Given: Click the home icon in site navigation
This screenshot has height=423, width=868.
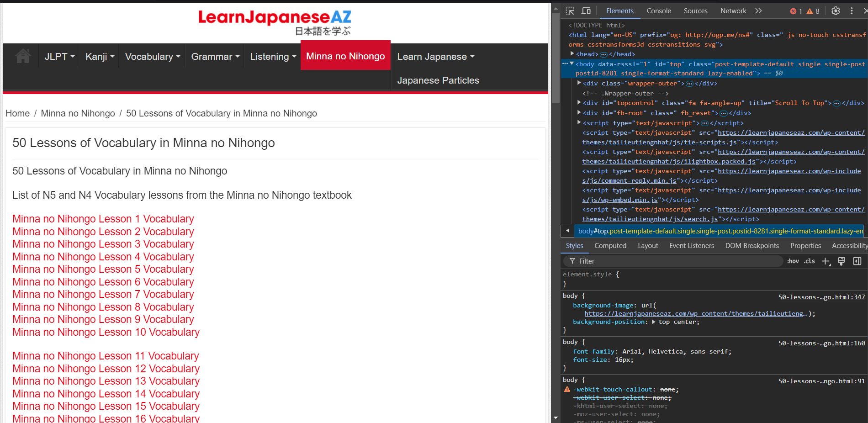Looking at the screenshot, I should pos(23,56).
